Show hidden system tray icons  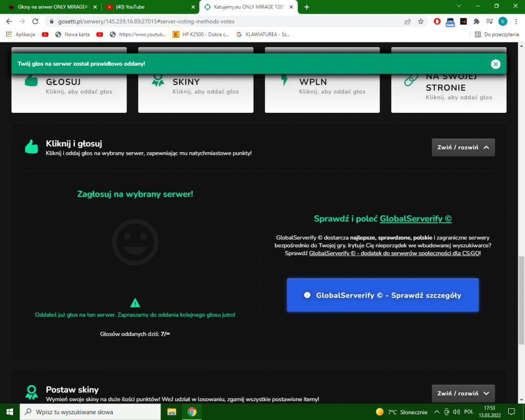point(437,412)
